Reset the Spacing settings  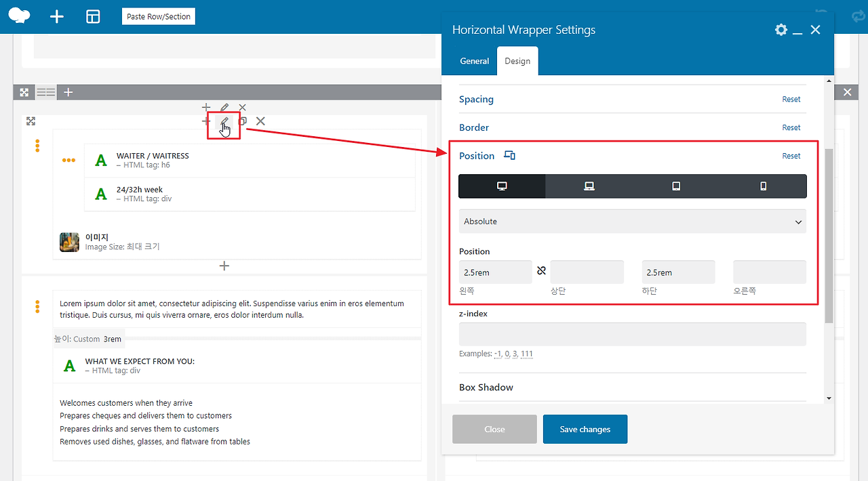click(x=791, y=99)
